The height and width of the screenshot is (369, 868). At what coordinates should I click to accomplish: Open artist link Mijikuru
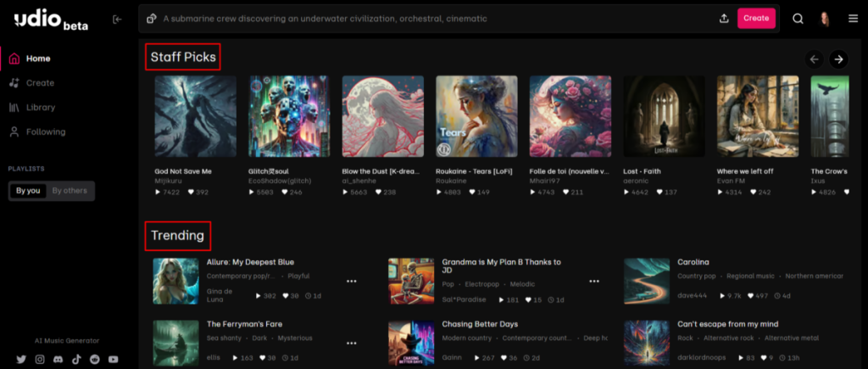[x=169, y=182]
